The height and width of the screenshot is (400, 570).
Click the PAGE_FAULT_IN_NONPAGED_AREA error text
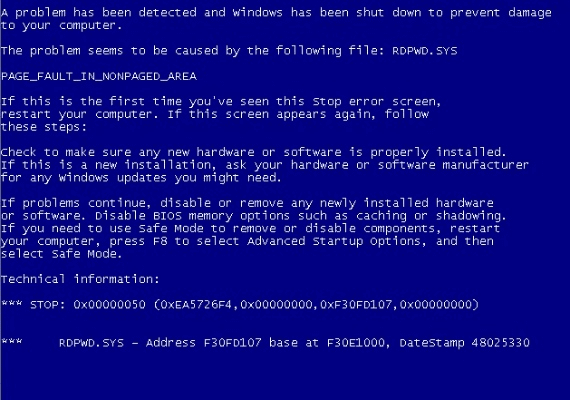click(x=99, y=76)
